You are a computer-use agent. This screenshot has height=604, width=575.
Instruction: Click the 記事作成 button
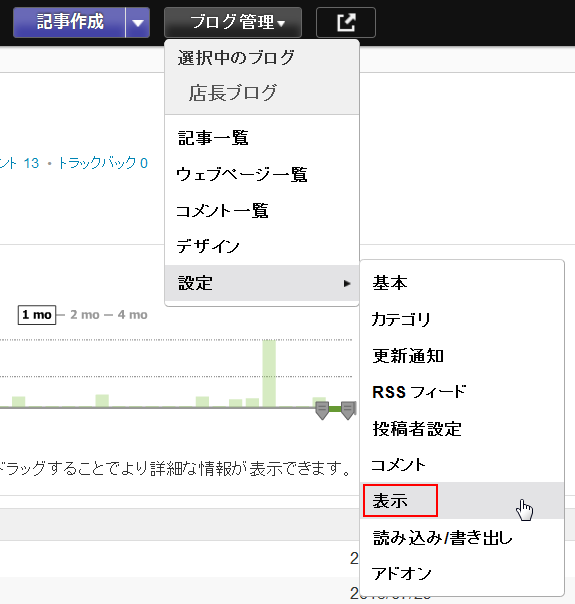[69, 22]
